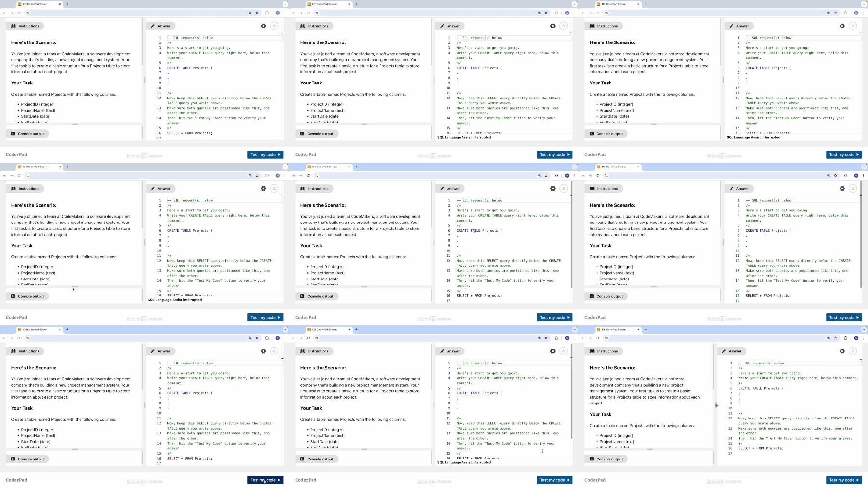Open new tab plus in center frame
The image size is (868, 488).
click(356, 167)
